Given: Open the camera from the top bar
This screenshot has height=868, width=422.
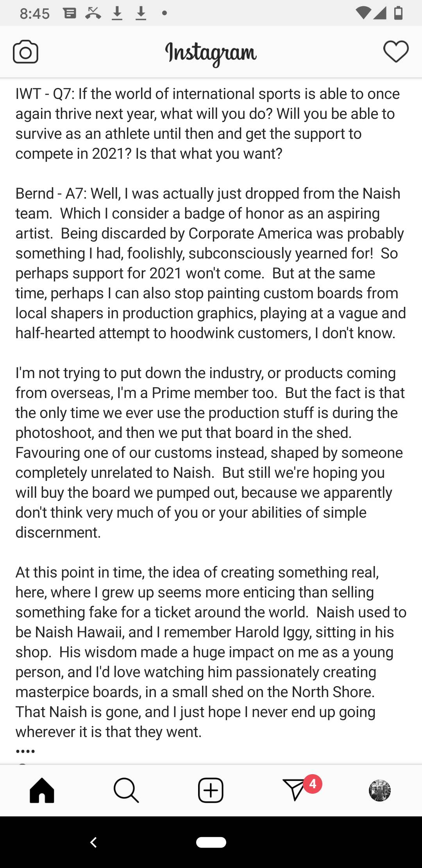Looking at the screenshot, I should pos(25,52).
